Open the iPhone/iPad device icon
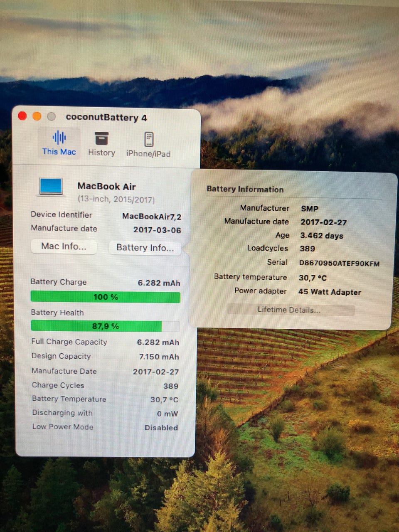The width and height of the screenshot is (399, 532). (x=149, y=139)
